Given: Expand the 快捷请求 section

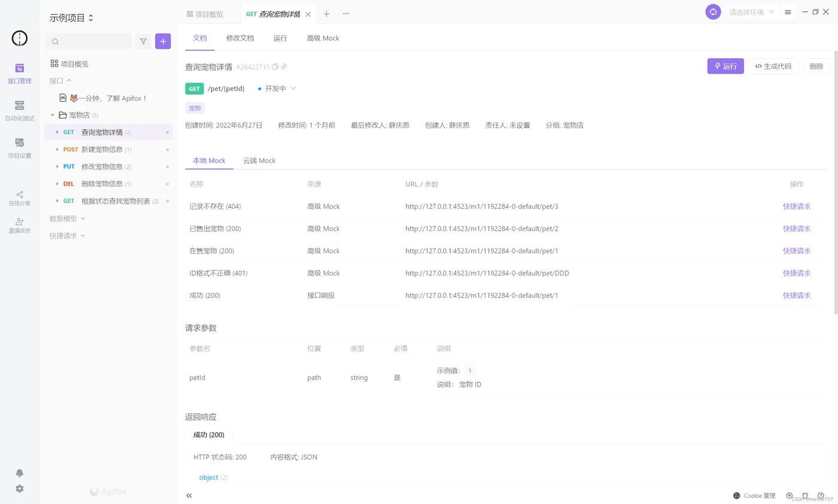Looking at the screenshot, I should (67, 236).
